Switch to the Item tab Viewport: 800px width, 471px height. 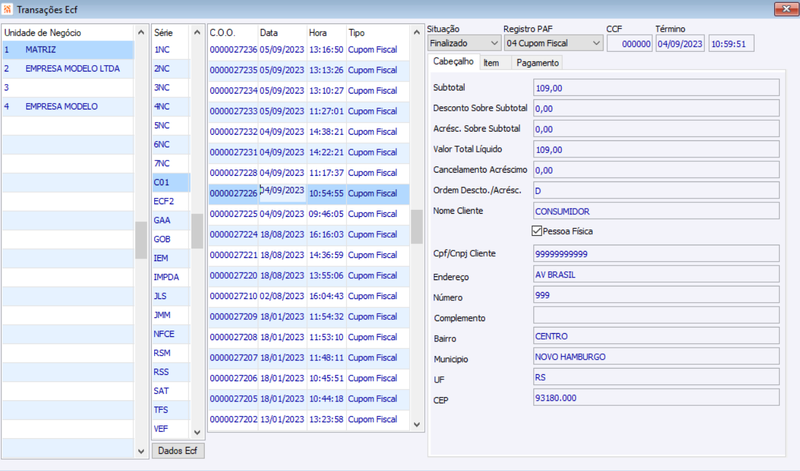pos(491,63)
